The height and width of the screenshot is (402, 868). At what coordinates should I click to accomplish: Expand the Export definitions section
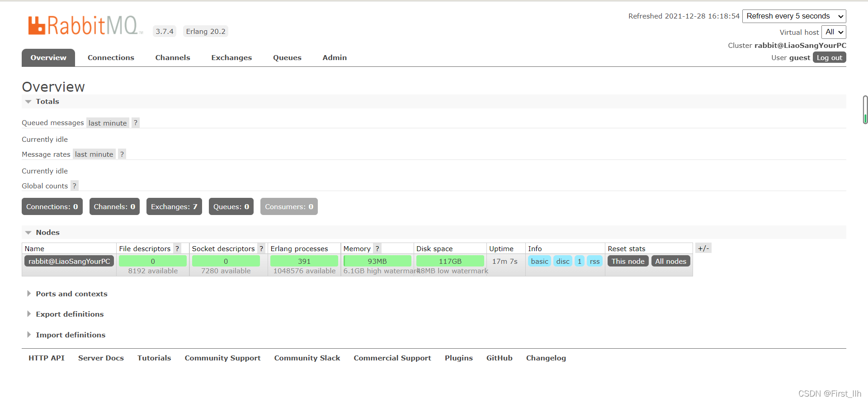pos(70,314)
